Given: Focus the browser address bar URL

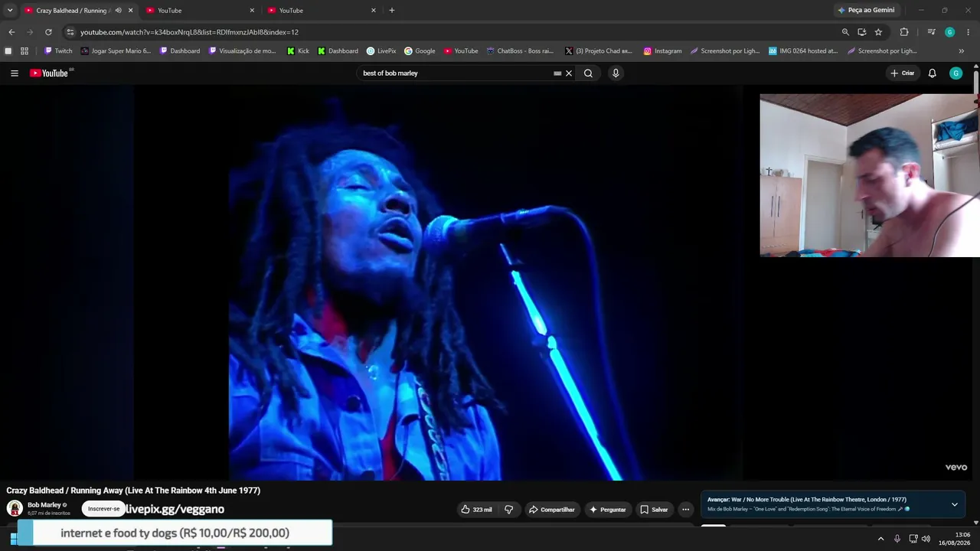Looking at the screenshot, I should pos(189,32).
